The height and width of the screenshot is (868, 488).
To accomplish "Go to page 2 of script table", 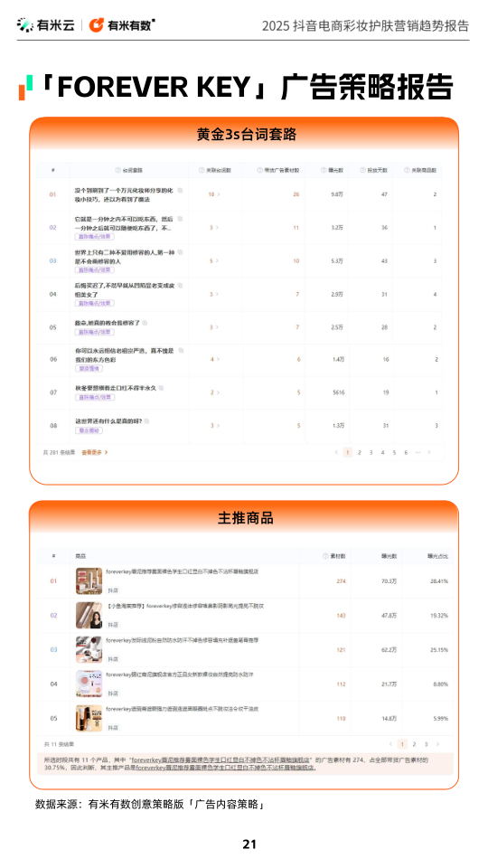I will [x=359, y=452].
